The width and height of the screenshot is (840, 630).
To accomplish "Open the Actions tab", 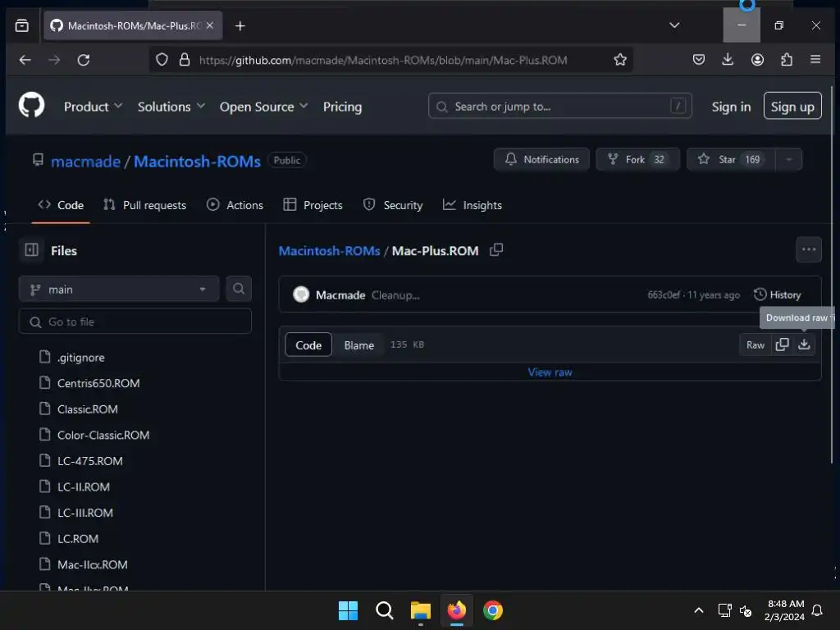I will pyautogui.click(x=235, y=205).
